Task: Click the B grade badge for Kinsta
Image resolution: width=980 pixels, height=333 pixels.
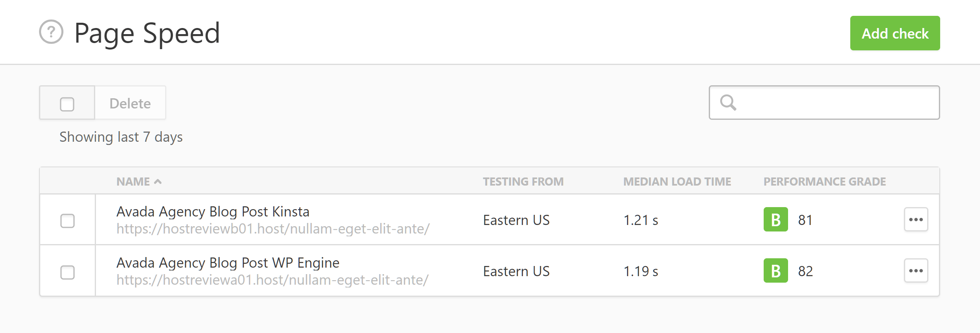Action: coord(775,219)
